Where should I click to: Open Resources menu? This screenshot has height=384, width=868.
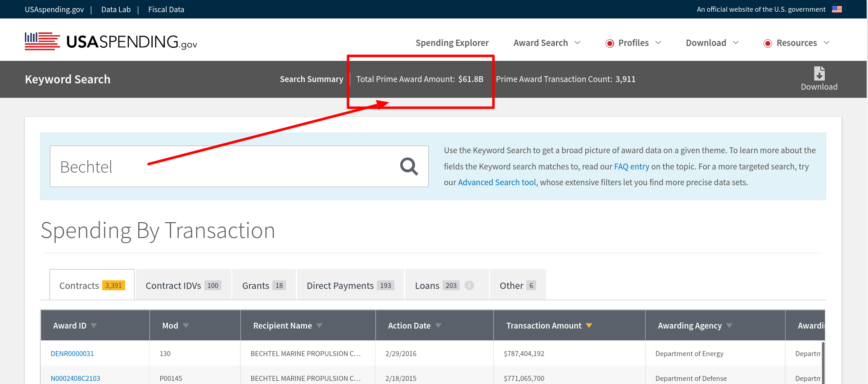coord(796,43)
